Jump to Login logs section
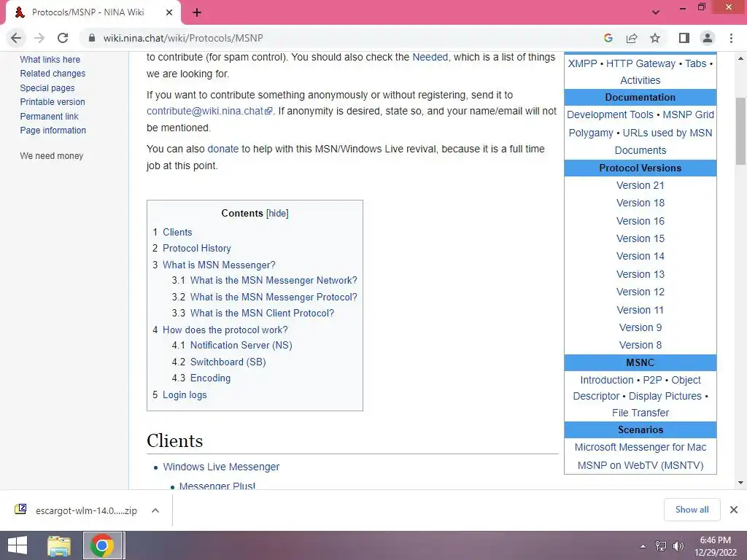Screen dimensions: 747x560 (185, 394)
